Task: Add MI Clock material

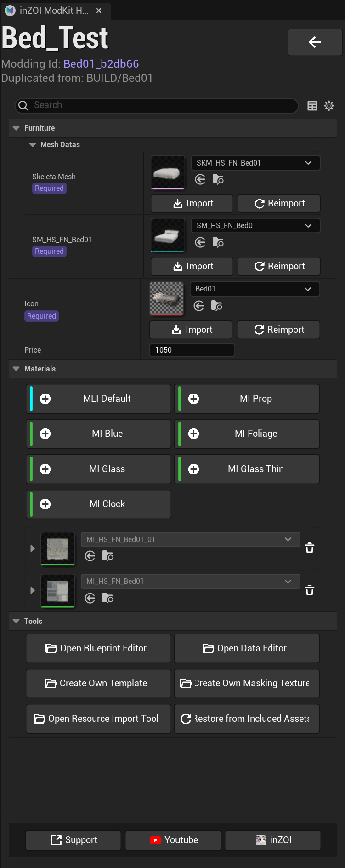Action: [99, 504]
